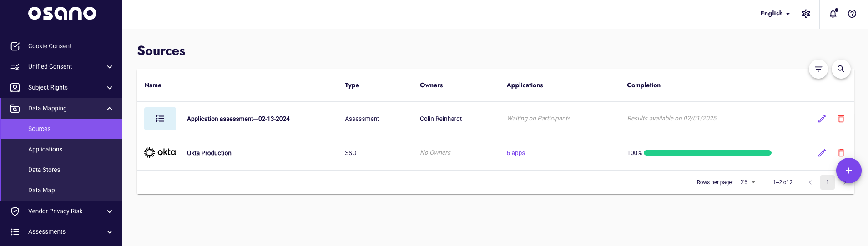The image size is (868, 246).
Task: Delete the Okta Production source
Action: (x=841, y=153)
